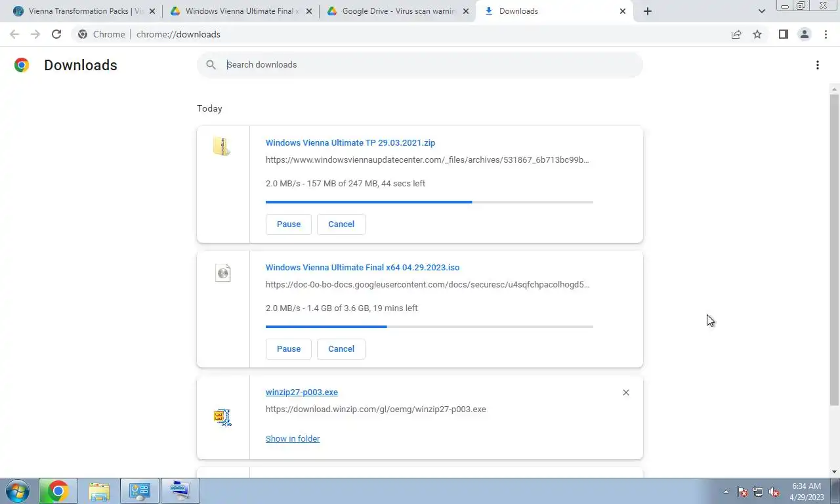Open the winzip27-p003.exe file link
840x504 pixels.
coord(302,392)
